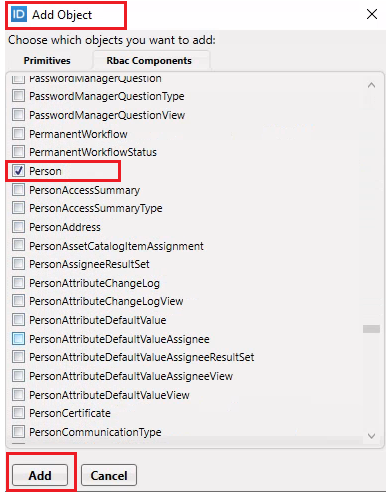
Task: Select the PersonCertificate checkbox
Action: (x=18, y=413)
